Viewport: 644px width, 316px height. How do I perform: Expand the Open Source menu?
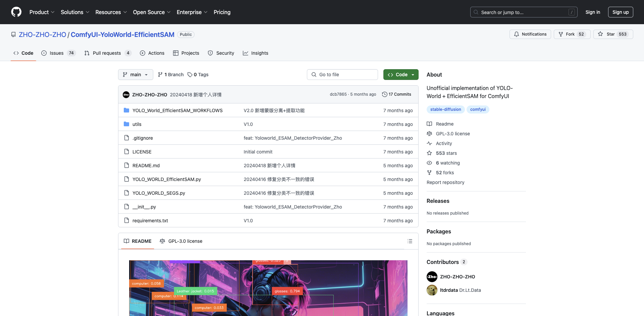152,12
